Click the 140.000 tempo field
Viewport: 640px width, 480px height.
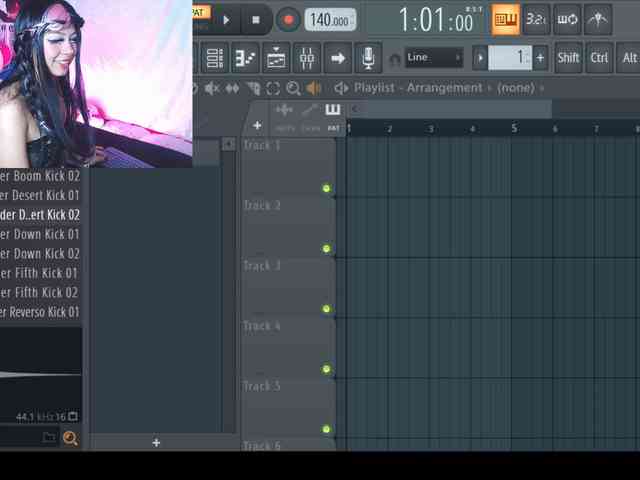[x=329, y=20]
